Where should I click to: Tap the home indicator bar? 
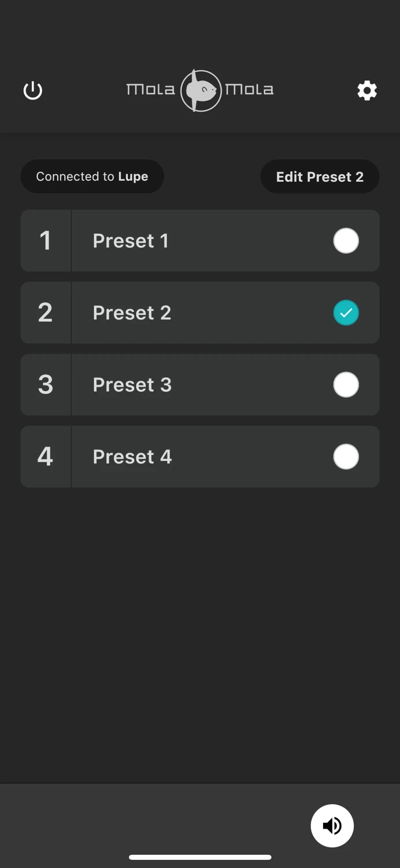pyautogui.click(x=200, y=857)
